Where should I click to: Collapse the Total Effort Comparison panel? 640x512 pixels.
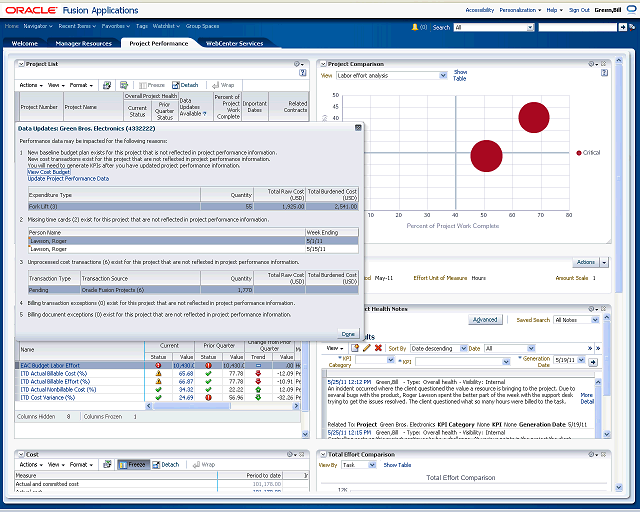(323, 455)
